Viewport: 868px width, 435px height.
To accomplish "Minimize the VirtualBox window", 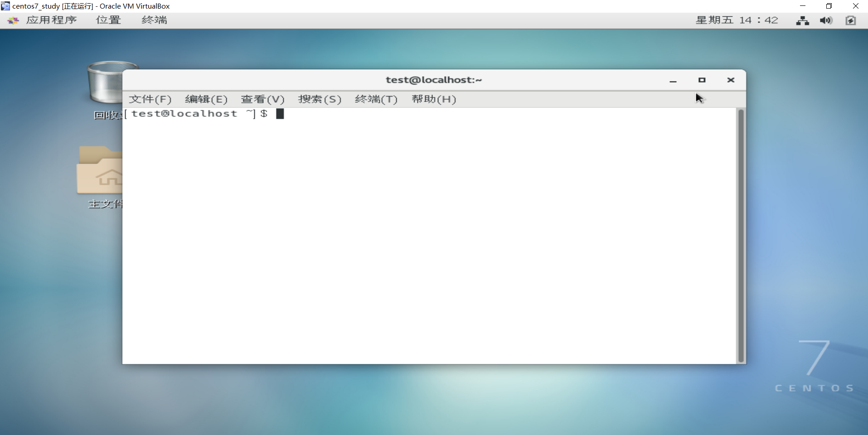I will [803, 6].
